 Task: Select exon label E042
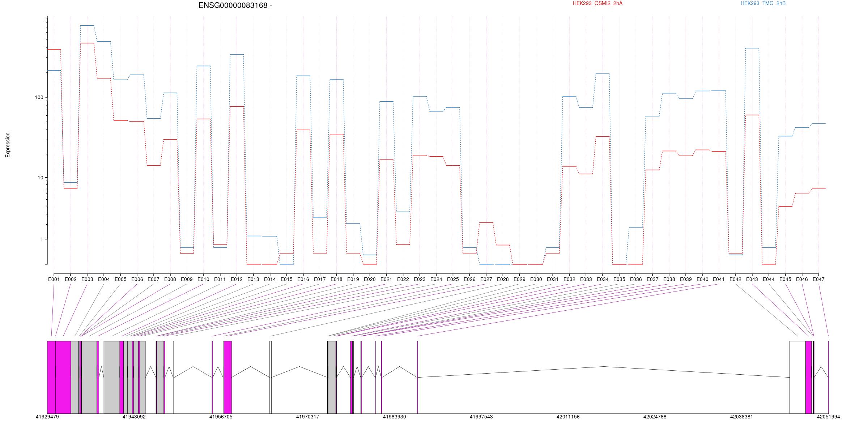coord(735,279)
